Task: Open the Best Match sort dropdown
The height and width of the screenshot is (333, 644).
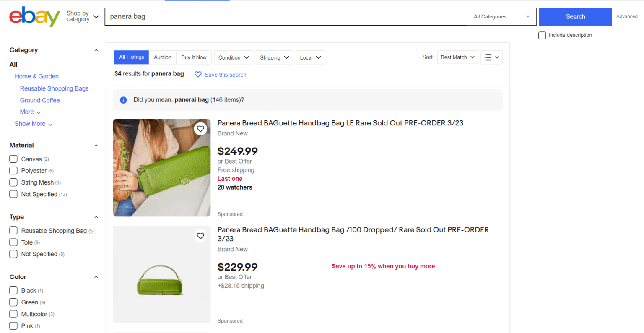Action: tap(457, 57)
